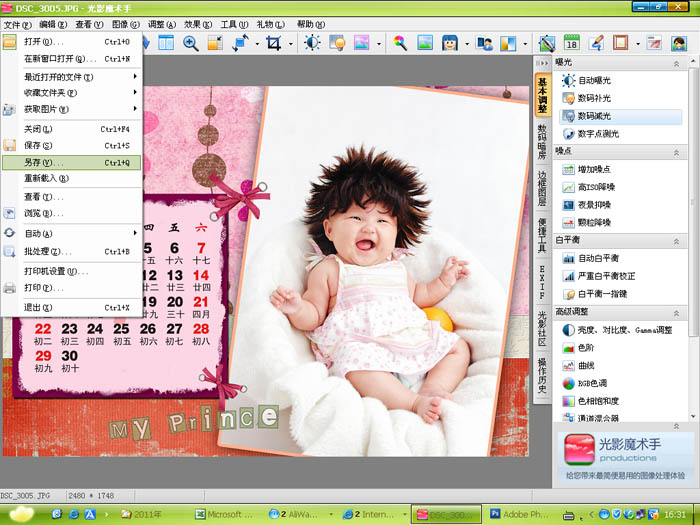Open the compare images view tool

(x=166, y=43)
